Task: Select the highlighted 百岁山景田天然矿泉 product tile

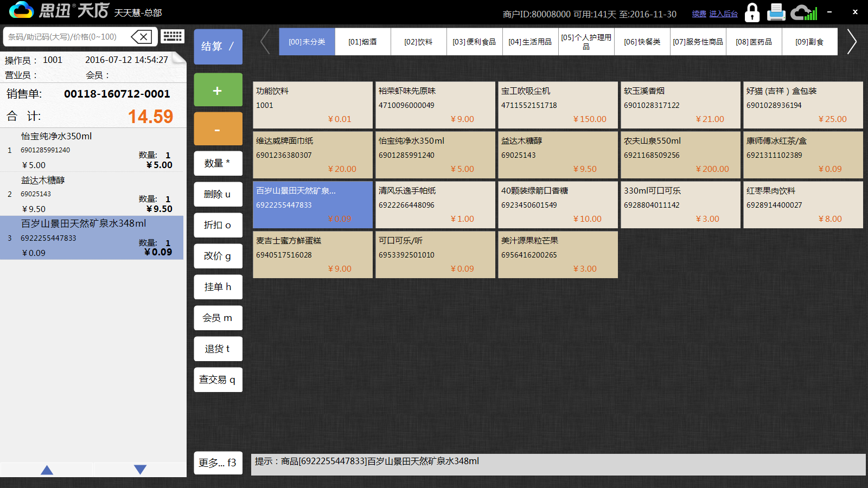Action: point(313,205)
